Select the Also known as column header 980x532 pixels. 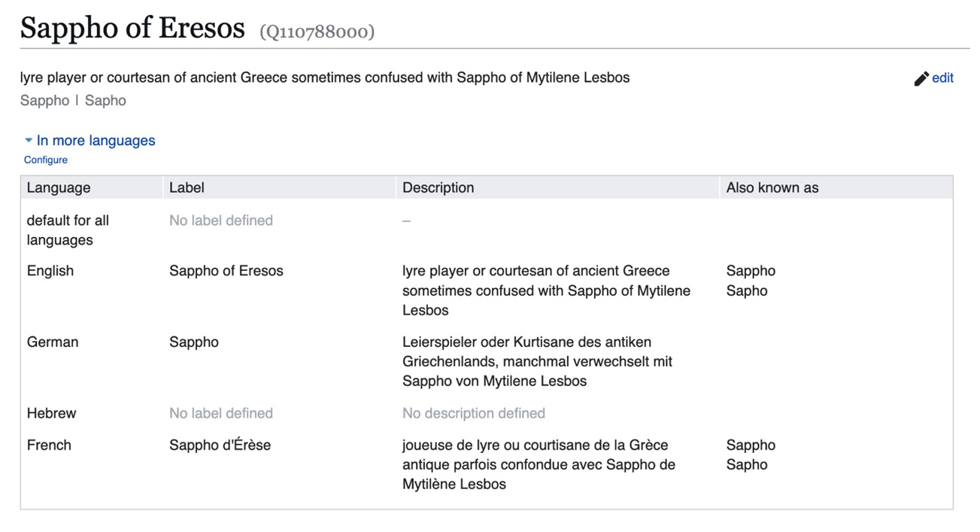[772, 187]
